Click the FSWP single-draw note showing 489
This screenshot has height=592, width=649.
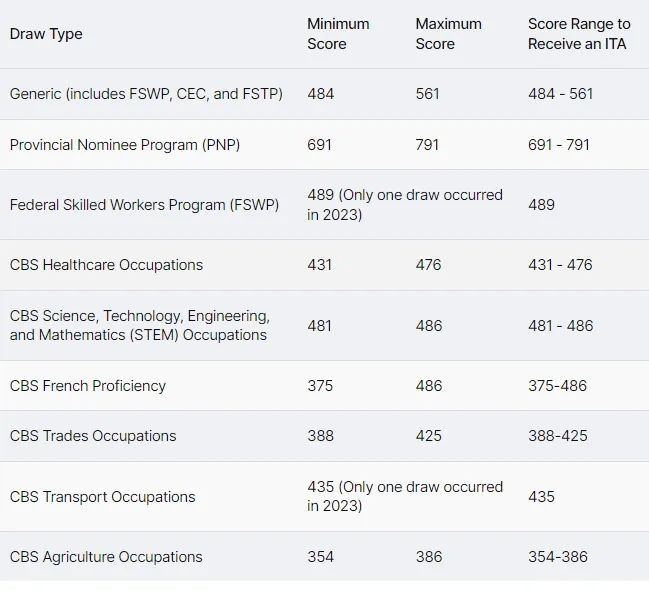click(405, 204)
